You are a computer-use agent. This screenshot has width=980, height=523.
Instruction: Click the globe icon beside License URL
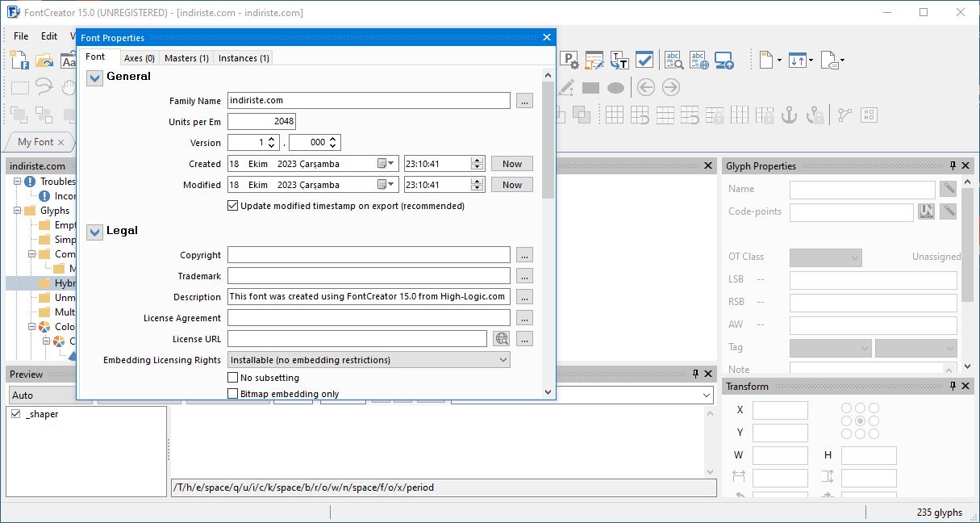pyautogui.click(x=502, y=339)
